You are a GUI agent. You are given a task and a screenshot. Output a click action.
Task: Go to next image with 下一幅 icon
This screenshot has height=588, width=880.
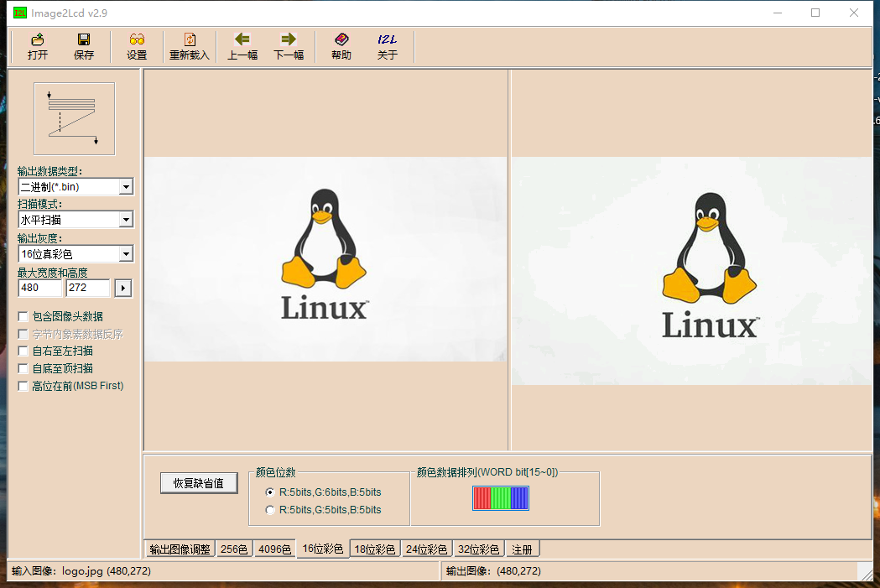286,46
